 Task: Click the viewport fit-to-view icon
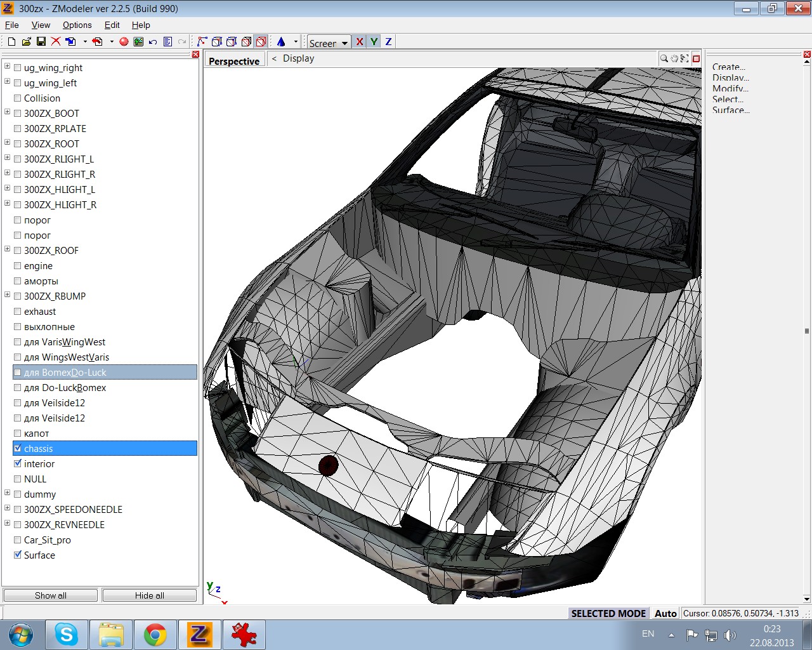click(x=684, y=58)
